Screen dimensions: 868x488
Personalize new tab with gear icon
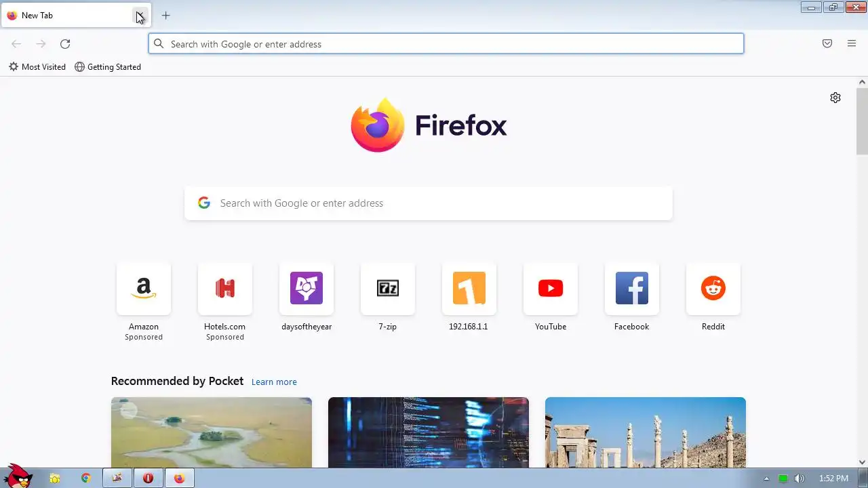[835, 98]
